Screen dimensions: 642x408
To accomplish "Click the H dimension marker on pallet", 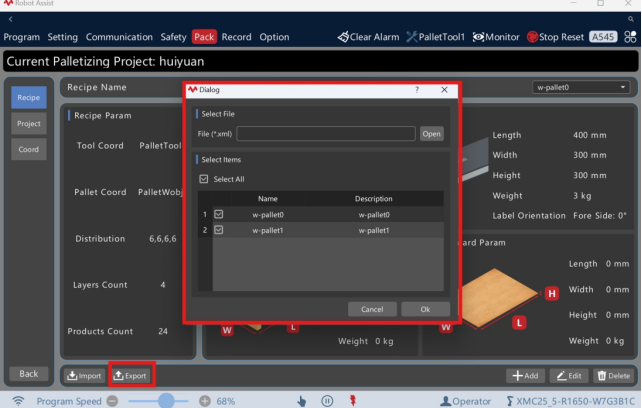I will click(x=552, y=293).
